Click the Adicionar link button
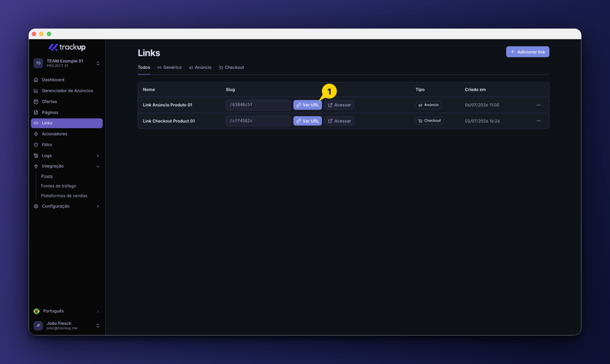Image resolution: width=610 pixels, height=364 pixels. (x=527, y=52)
